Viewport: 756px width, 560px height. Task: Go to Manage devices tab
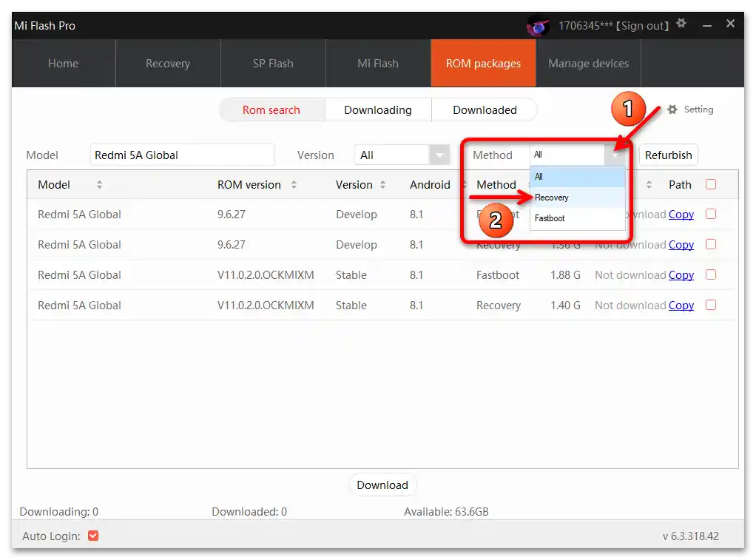[x=588, y=63]
